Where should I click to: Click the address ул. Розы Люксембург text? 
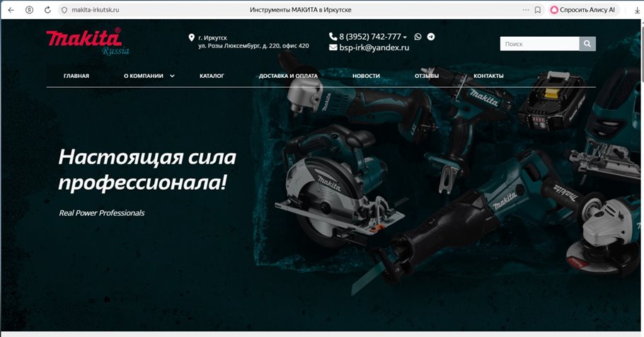[x=253, y=46]
